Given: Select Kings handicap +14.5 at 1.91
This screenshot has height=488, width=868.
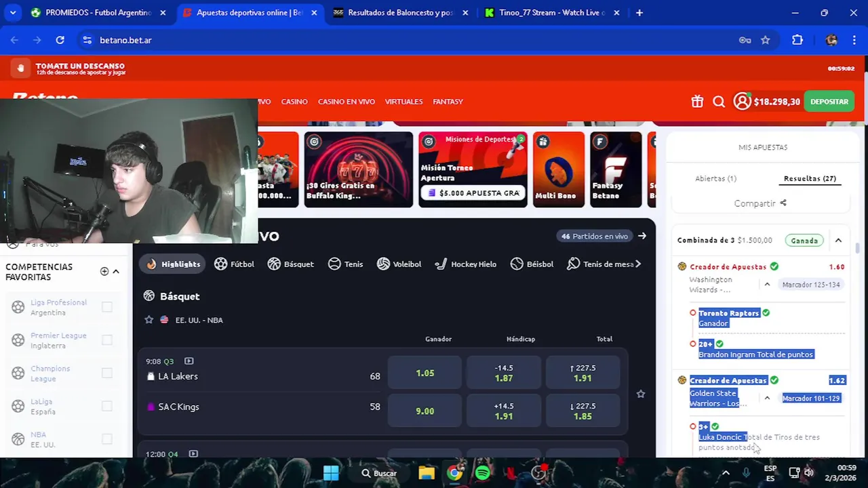Looking at the screenshot, I should click(504, 411).
